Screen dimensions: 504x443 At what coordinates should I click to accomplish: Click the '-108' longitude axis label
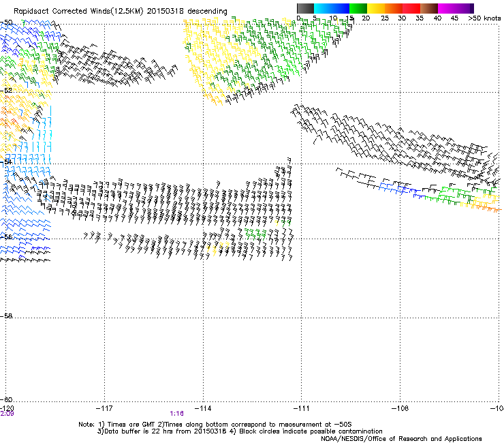coord(400,408)
